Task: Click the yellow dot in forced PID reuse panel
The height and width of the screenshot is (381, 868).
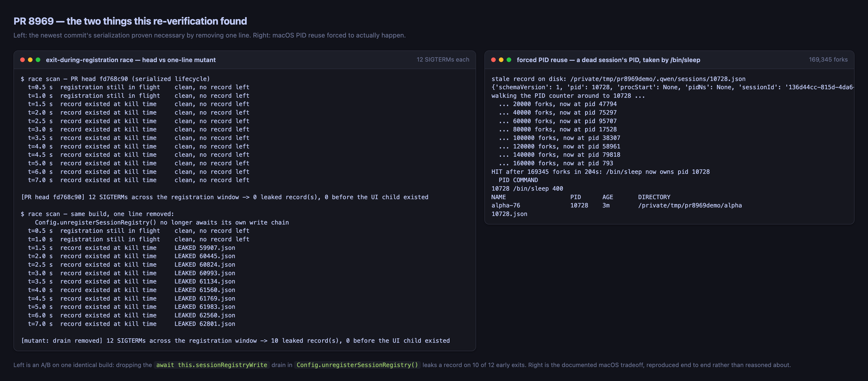Action: coord(501,60)
